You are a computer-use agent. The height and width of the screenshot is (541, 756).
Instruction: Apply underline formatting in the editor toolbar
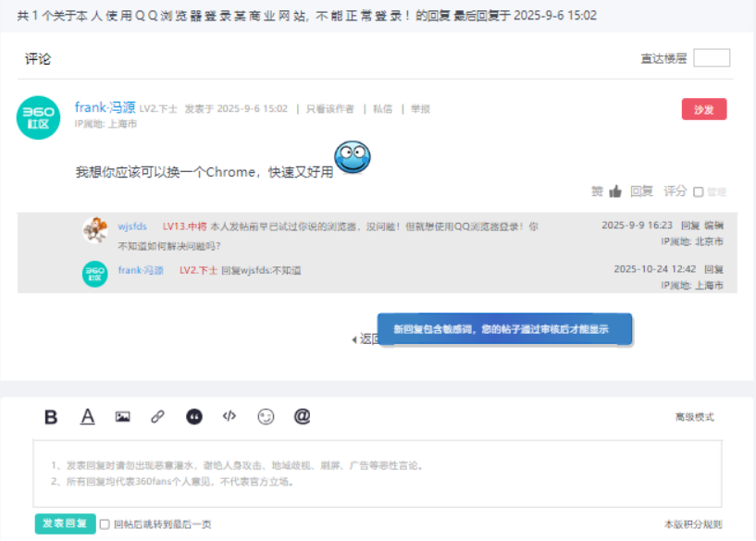[87, 416]
